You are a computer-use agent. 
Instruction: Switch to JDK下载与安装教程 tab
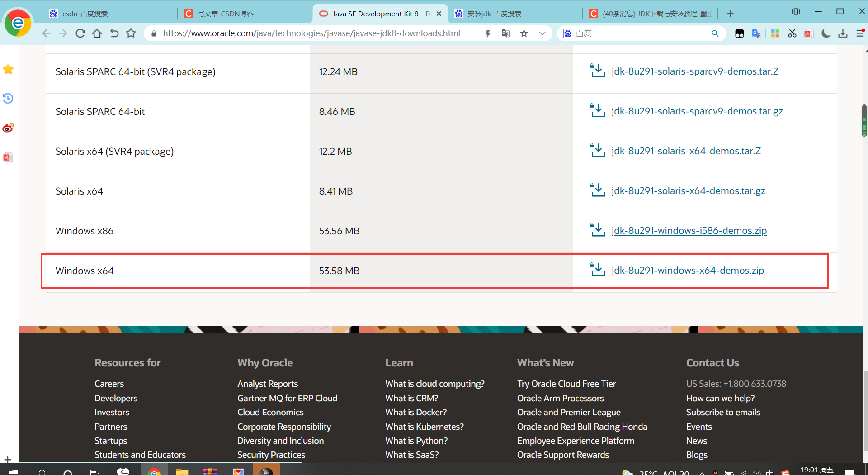pos(651,14)
